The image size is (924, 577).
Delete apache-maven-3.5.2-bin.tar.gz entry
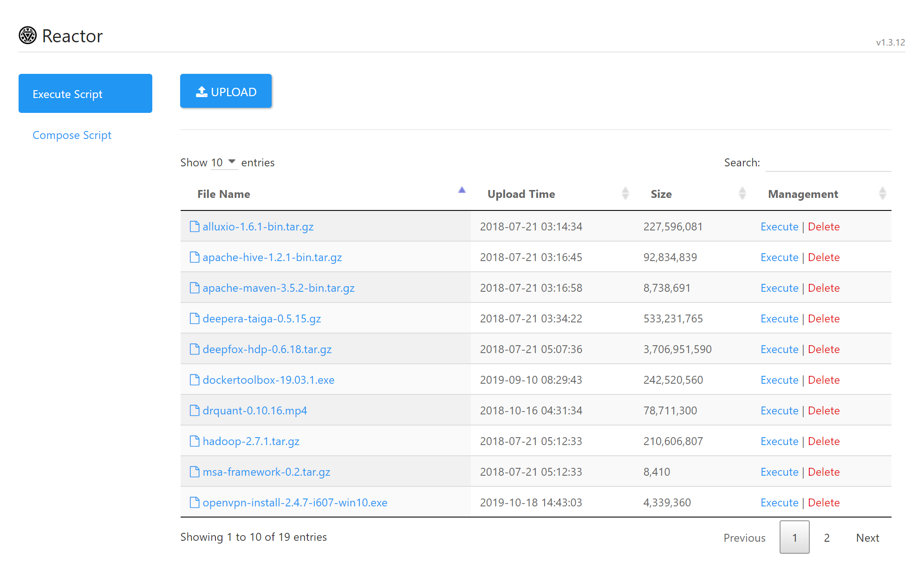(824, 288)
